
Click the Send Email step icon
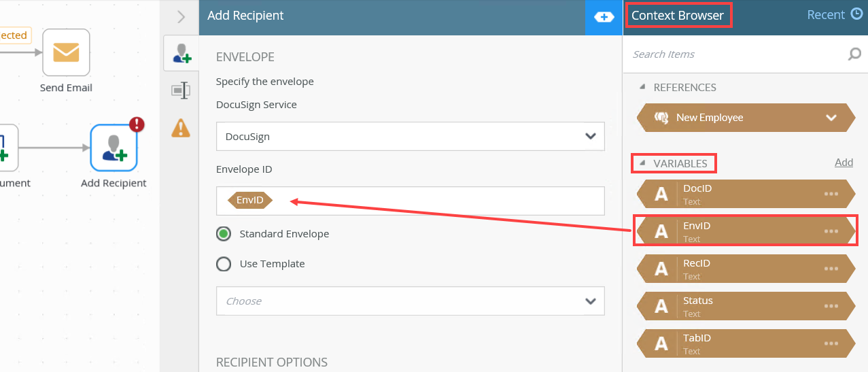pyautogui.click(x=66, y=52)
